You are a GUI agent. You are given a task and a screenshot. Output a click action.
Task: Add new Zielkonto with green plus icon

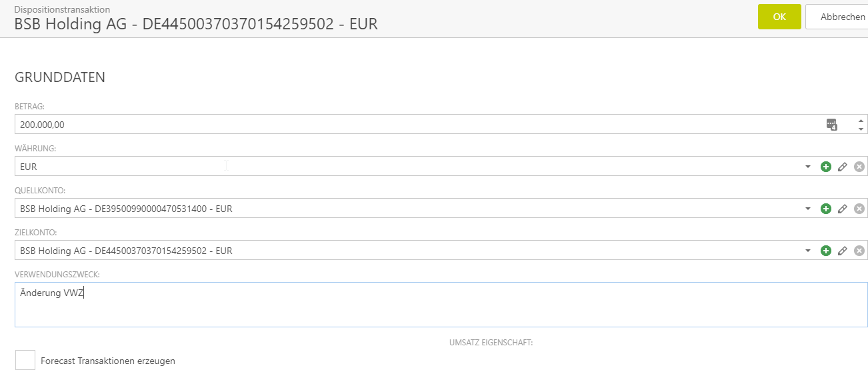pos(826,251)
